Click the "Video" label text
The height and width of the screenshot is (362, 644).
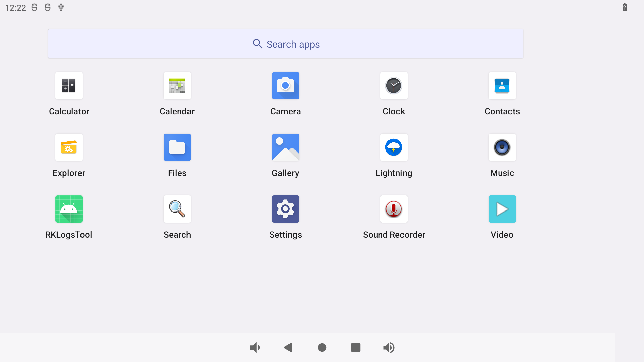[x=502, y=235]
